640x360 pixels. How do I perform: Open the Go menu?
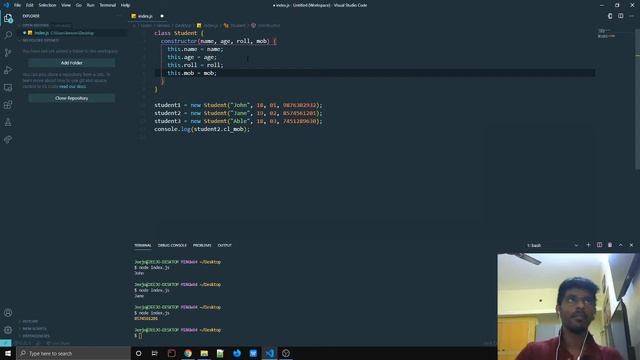pos(79,5)
